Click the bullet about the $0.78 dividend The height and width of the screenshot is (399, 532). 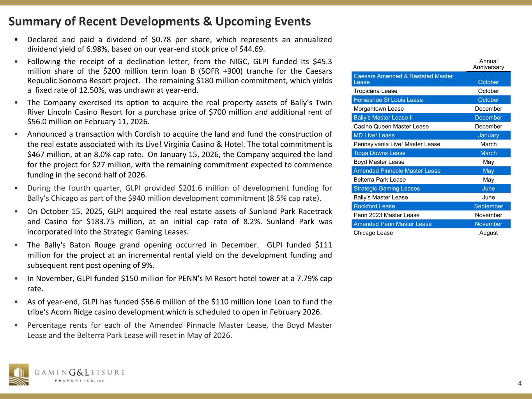click(179, 44)
